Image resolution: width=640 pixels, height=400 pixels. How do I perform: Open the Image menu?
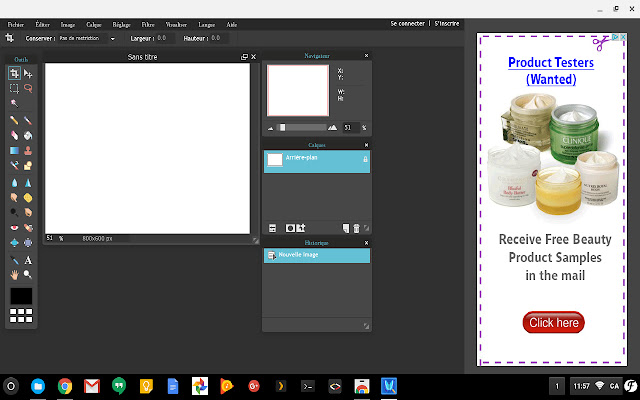[68, 24]
